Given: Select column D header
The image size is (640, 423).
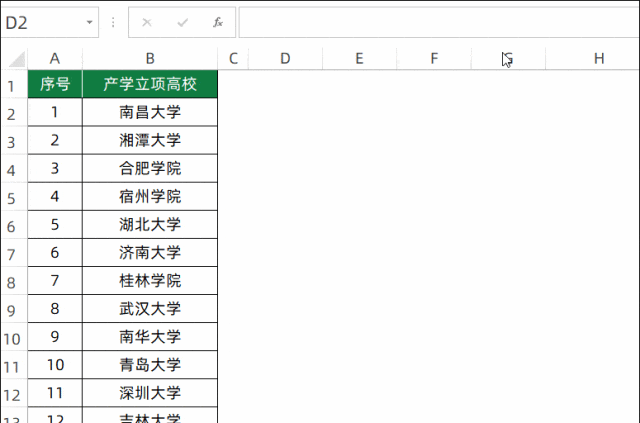Looking at the screenshot, I should tap(285, 59).
